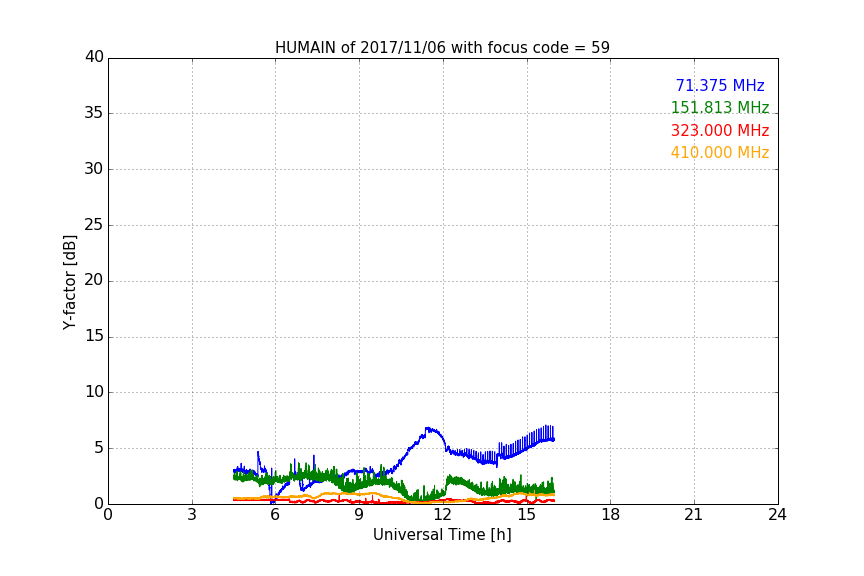Click y-axis tick value 25
The image size is (864, 576).
(94, 225)
